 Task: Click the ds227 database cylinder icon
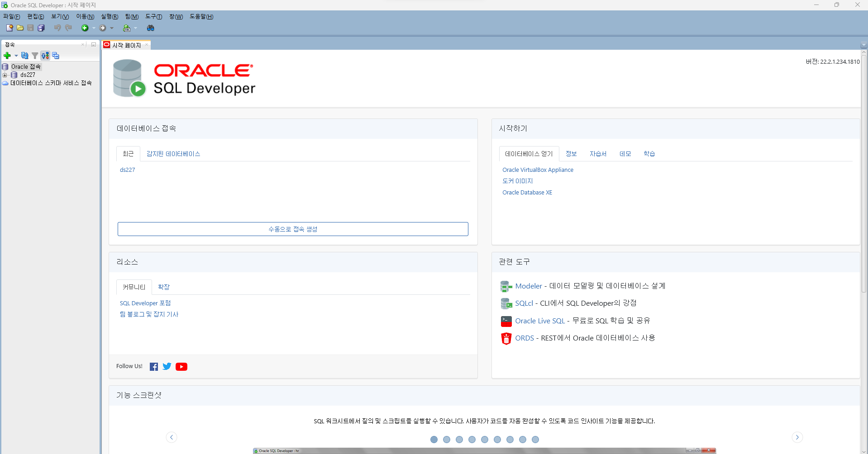click(x=14, y=75)
